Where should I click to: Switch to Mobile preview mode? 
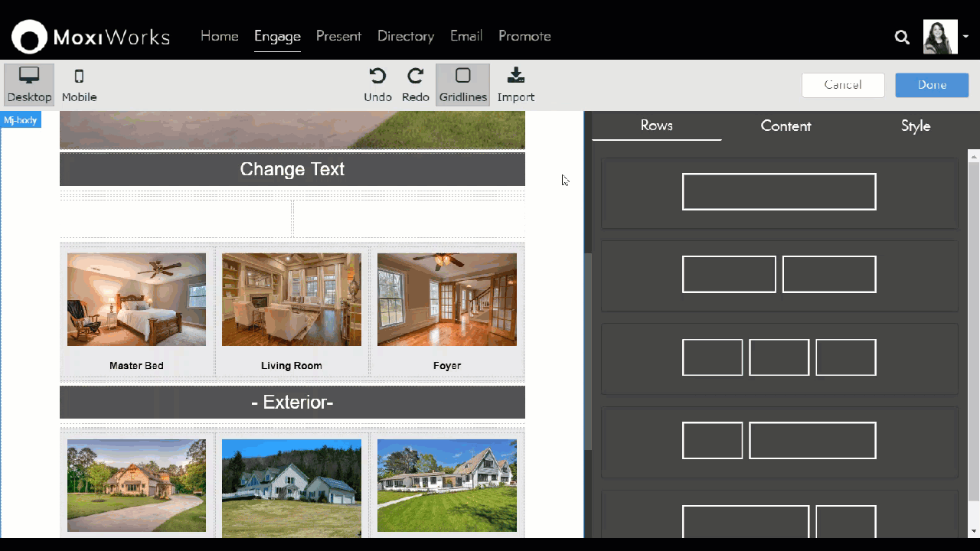(x=79, y=83)
